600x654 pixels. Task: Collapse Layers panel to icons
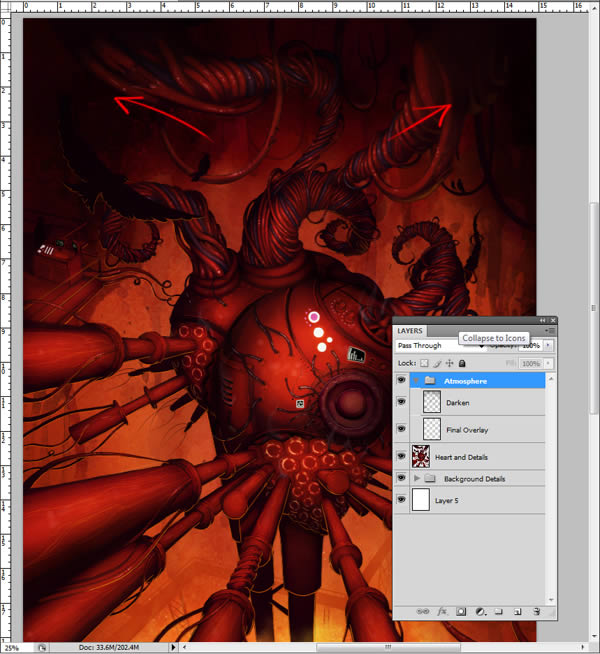click(x=542, y=320)
